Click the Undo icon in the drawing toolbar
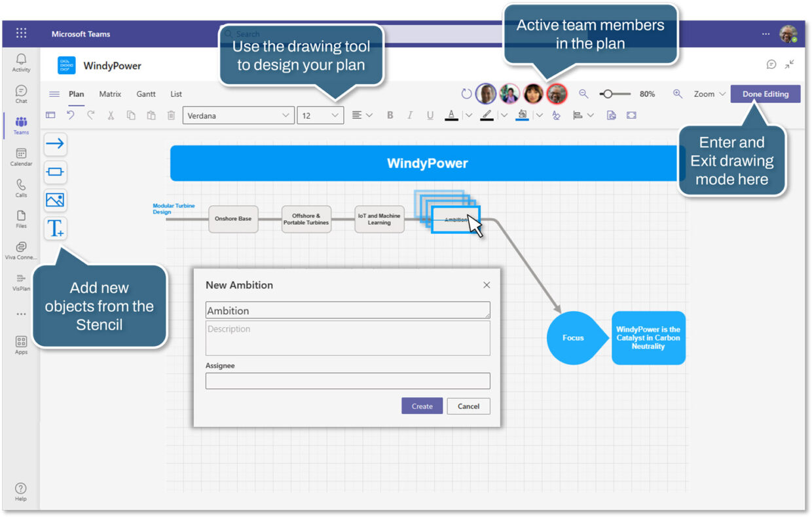 coord(71,115)
